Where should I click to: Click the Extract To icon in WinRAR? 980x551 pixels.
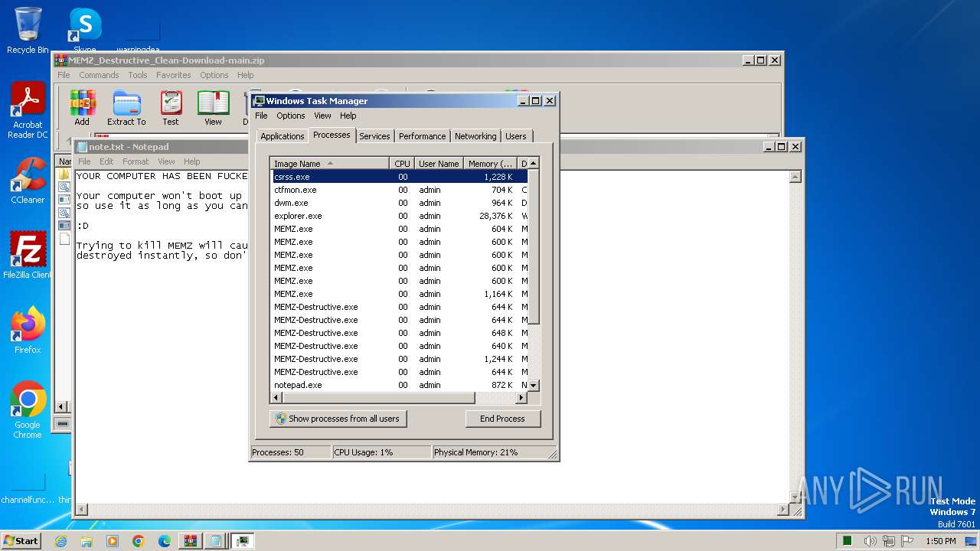click(x=126, y=108)
